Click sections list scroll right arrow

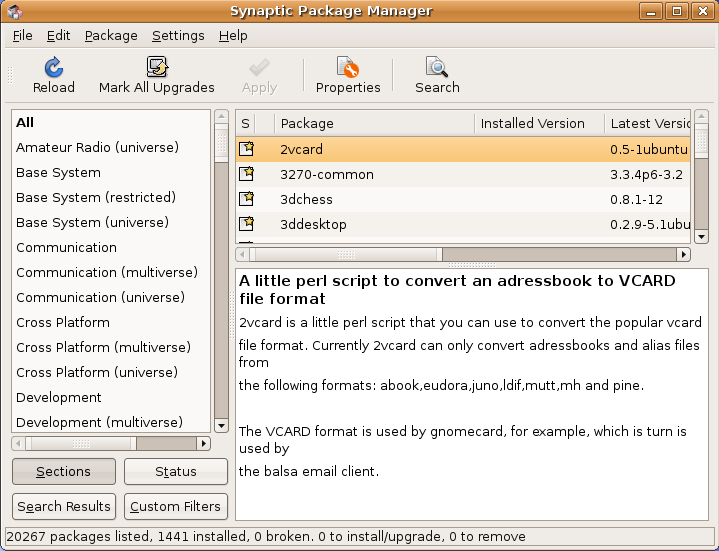(204, 443)
